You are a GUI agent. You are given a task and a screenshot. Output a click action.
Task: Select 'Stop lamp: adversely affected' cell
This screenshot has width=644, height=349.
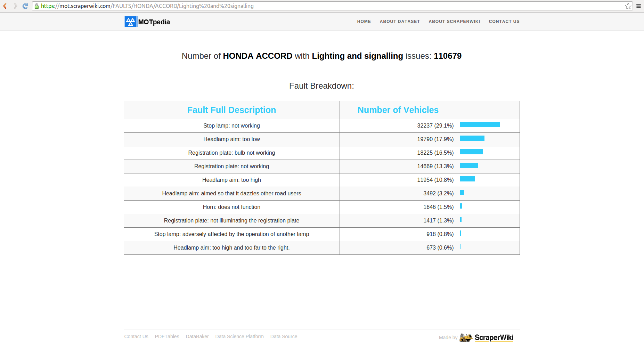(x=231, y=234)
